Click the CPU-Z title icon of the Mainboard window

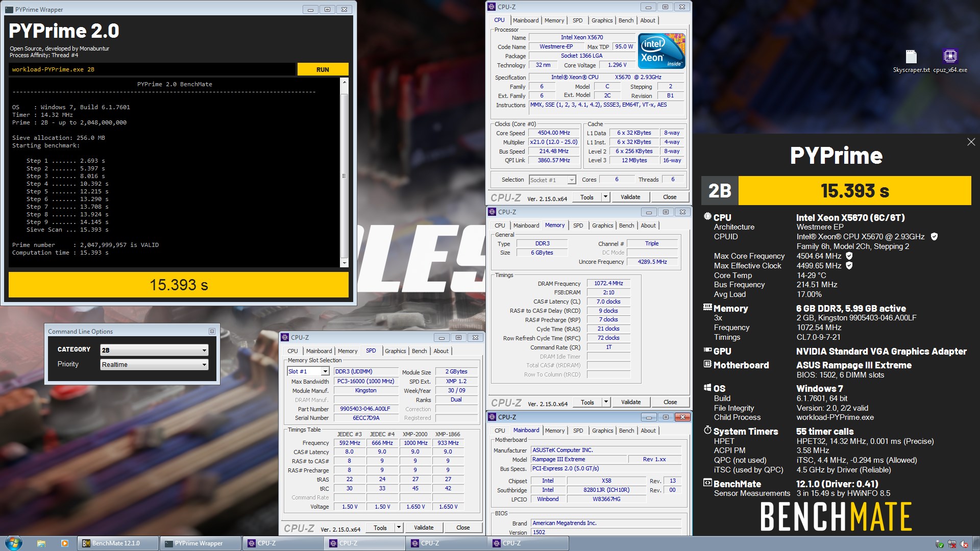[x=493, y=417]
